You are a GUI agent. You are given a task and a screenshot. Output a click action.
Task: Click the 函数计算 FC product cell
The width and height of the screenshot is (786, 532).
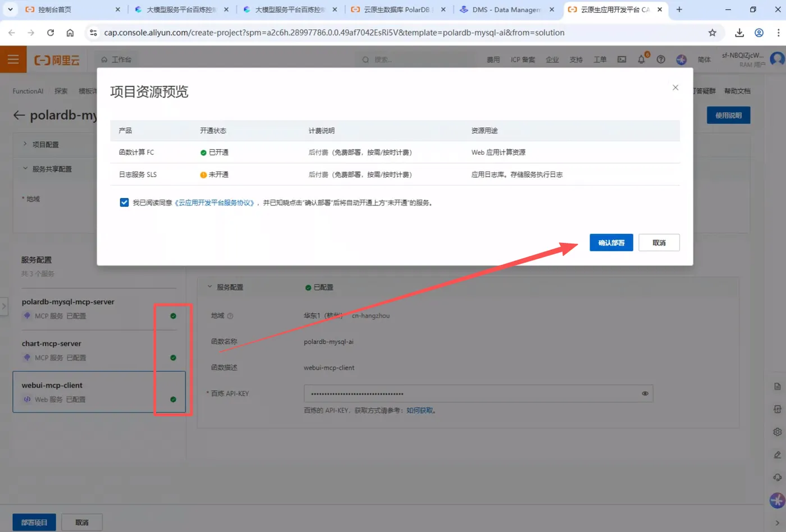point(136,152)
